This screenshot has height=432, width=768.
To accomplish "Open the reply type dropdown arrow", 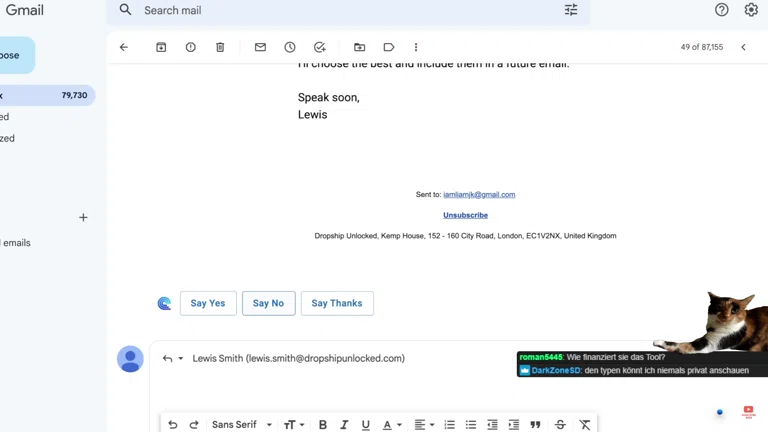I will point(181,358).
